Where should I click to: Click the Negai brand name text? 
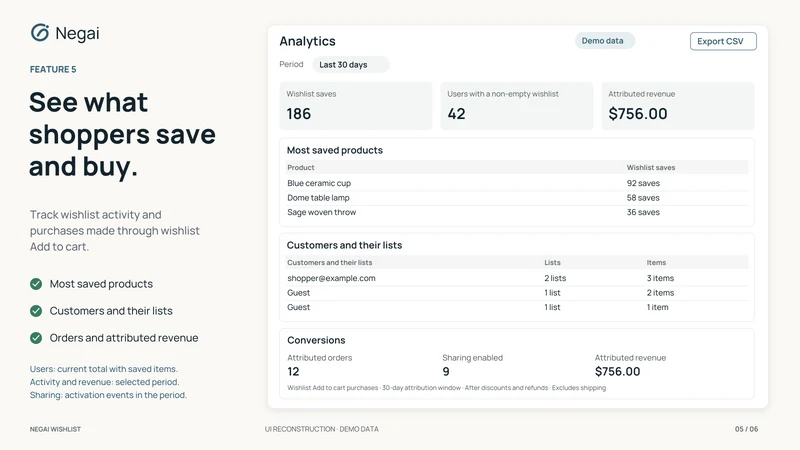(77, 33)
